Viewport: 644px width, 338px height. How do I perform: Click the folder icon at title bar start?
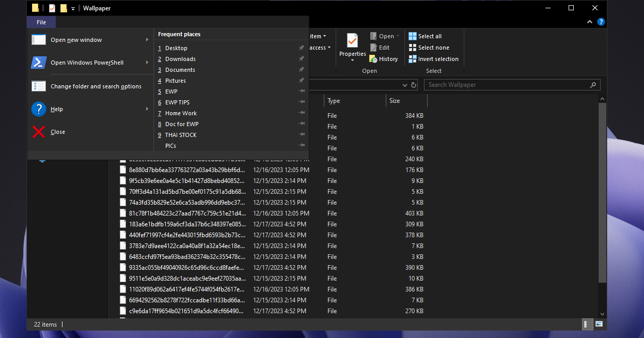pos(35,8)
